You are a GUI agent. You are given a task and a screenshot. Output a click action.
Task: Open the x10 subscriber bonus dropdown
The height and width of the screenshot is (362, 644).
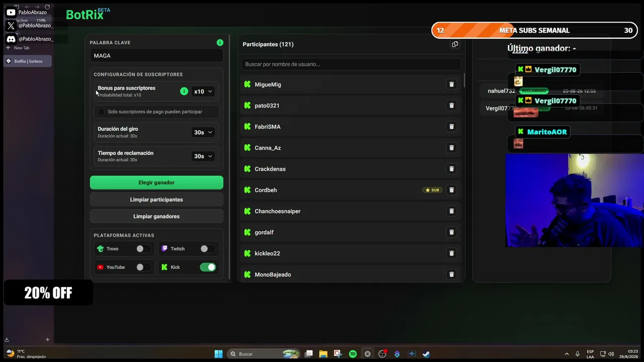[203, 92]
